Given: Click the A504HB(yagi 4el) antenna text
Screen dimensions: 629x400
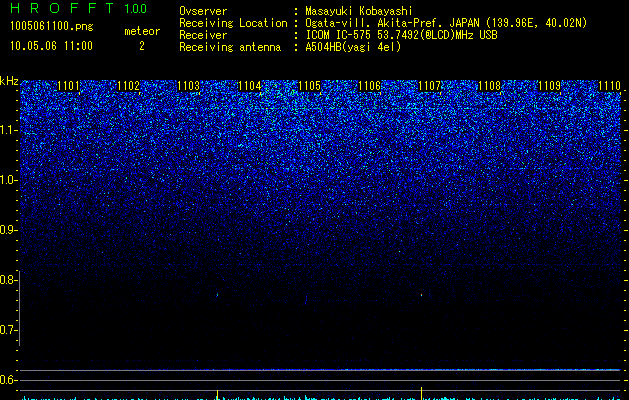Looking at the screenshot, I should click(353, 47).
